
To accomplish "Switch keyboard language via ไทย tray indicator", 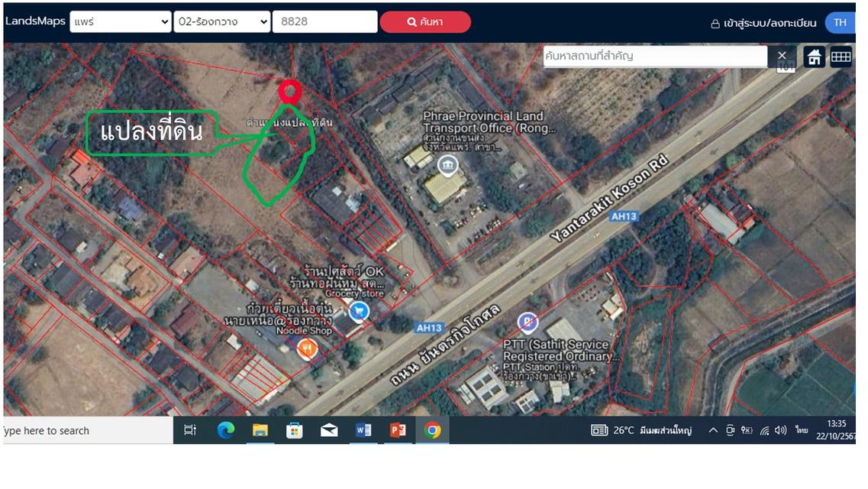I will (x=800, y=430).
